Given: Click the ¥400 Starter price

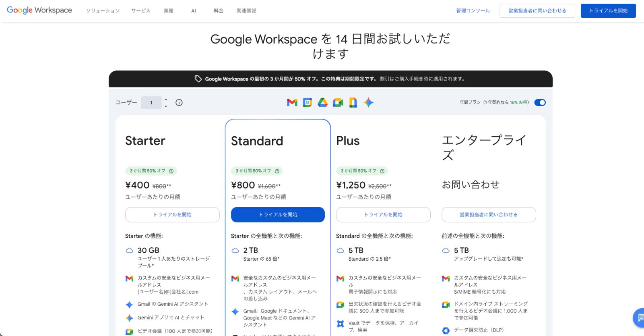Looking at the screenshot, I should coord(137,185).
